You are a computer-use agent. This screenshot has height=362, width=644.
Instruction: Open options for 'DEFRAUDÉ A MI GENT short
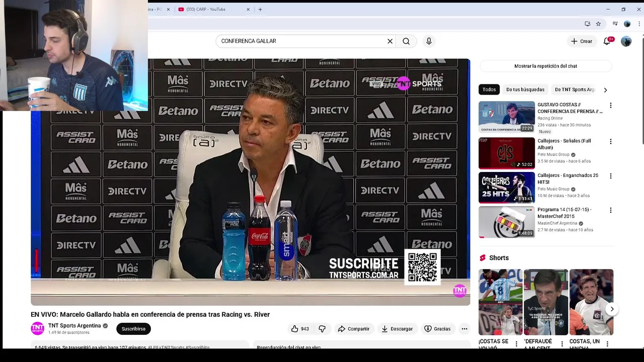[x=562, y=344]
